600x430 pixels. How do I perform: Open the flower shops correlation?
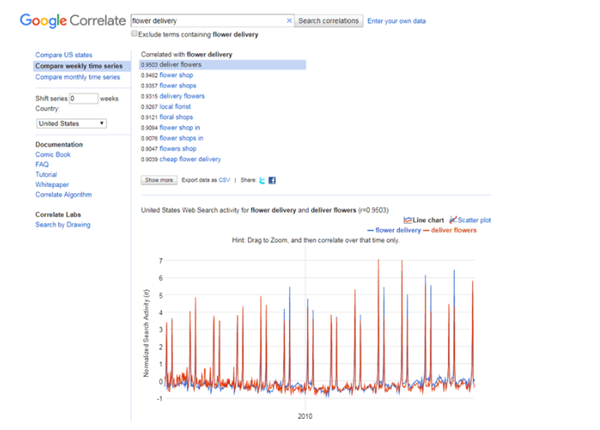click(x=178, y=85)
